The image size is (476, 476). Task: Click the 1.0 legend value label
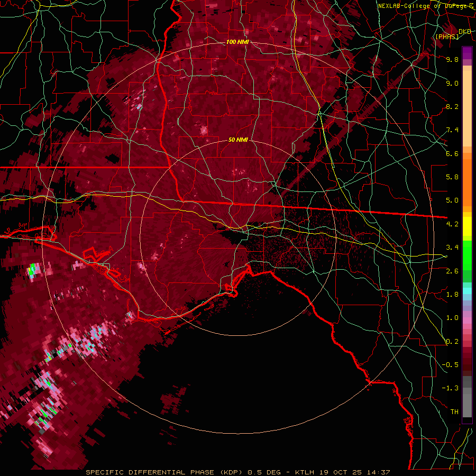[452, 318]
